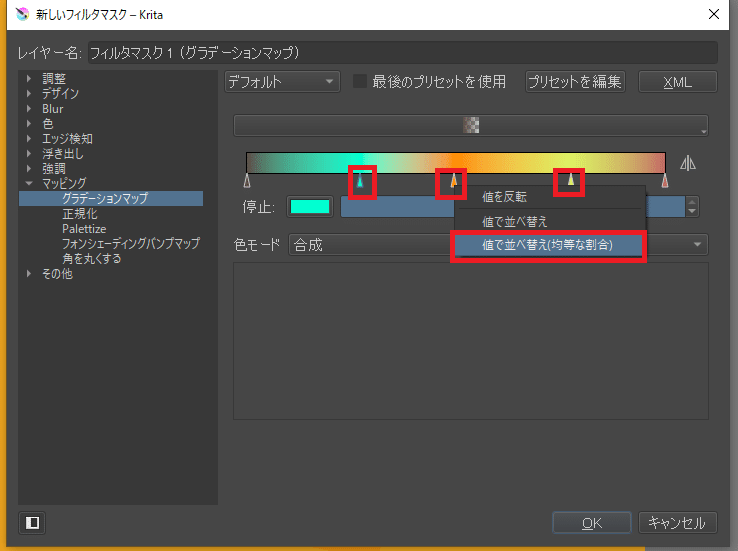Click the キャンセル button

point(678,523)
